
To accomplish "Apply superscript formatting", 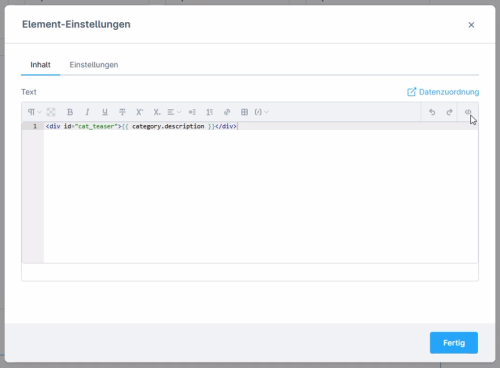I will [140, 112].
